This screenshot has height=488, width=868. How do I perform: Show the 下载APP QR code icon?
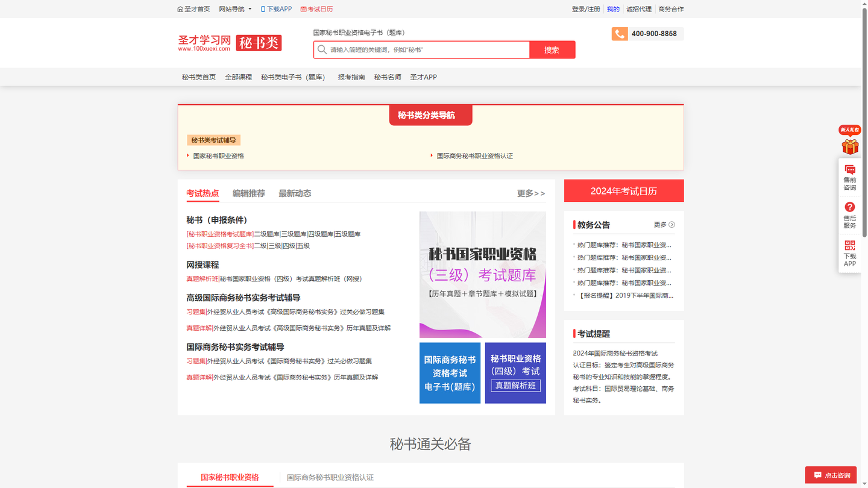(x=850, y=245)
